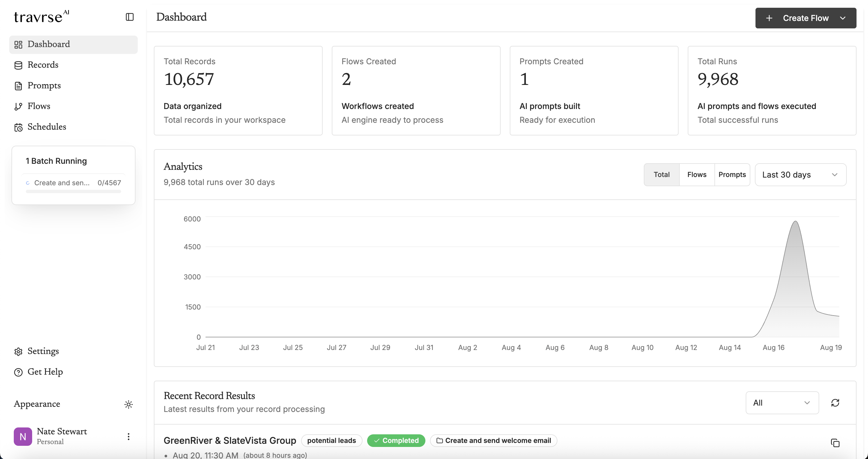Select the Dashboard menu item
868x459 pixels.
(49, 44)
